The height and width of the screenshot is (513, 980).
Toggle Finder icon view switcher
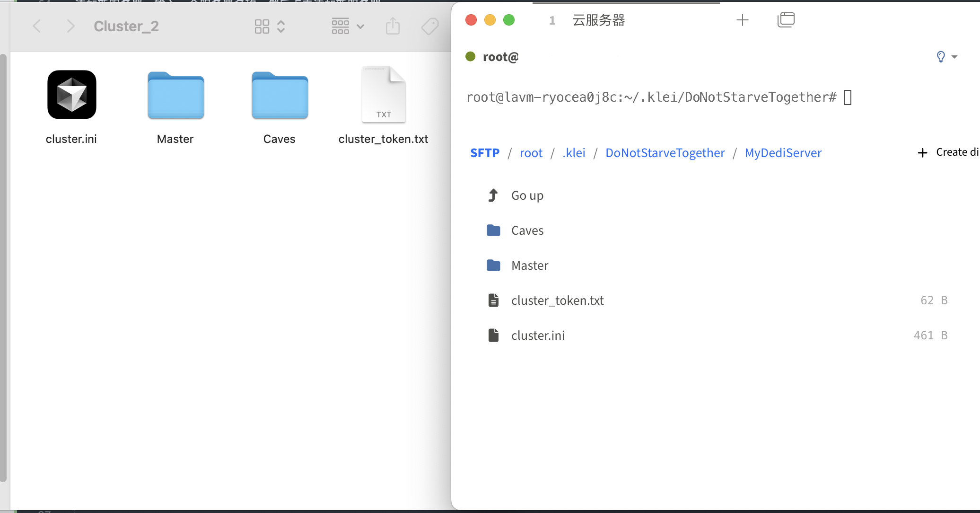pyautogui.click(x=269, y=26)
